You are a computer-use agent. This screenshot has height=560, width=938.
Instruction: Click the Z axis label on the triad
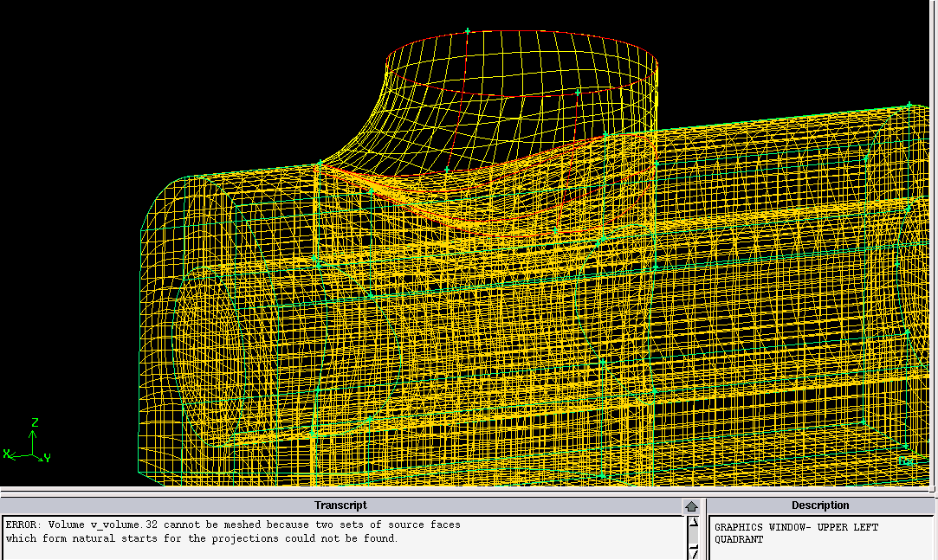[35, 423]
